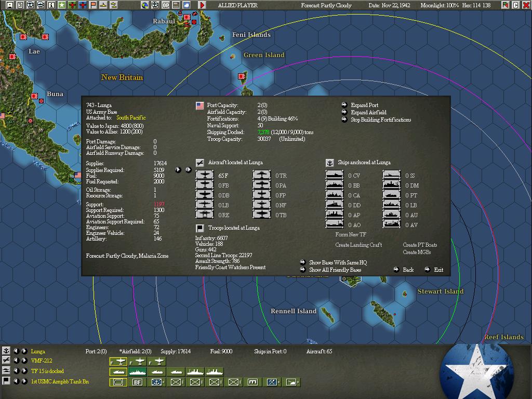Click the next arrow next to Lunga
This screenshot has width=532, height=399.
(x=24, y=351)
